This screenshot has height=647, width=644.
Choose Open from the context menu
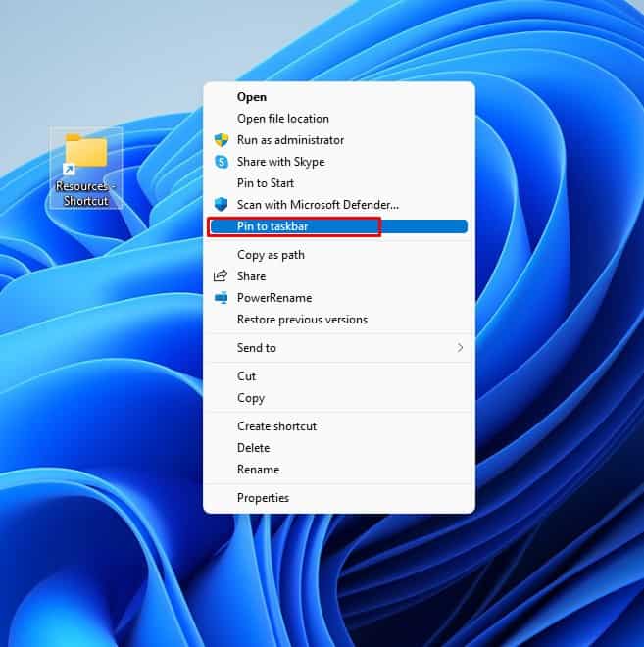point(339,97)
